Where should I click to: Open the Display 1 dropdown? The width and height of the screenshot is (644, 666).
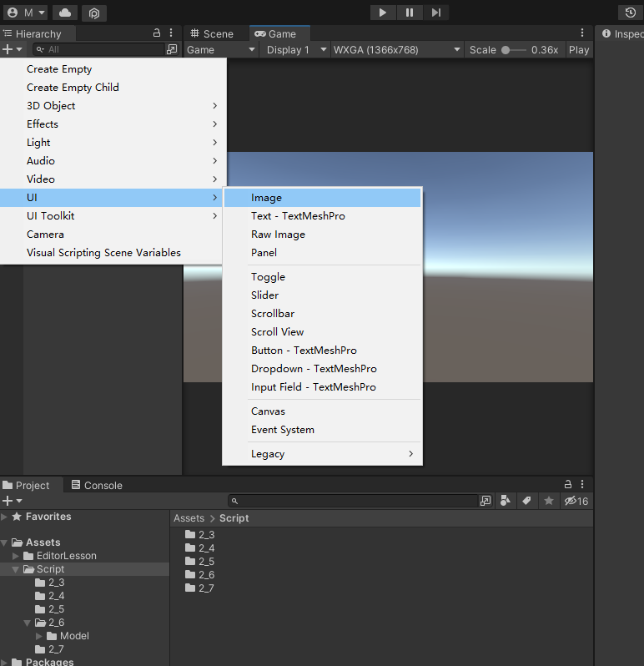click(296, 50)
